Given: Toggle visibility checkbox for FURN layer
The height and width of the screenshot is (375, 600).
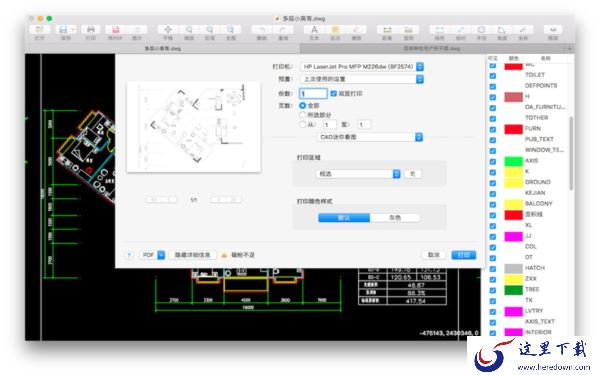Looking at the screenshot, I should [493, 129].
